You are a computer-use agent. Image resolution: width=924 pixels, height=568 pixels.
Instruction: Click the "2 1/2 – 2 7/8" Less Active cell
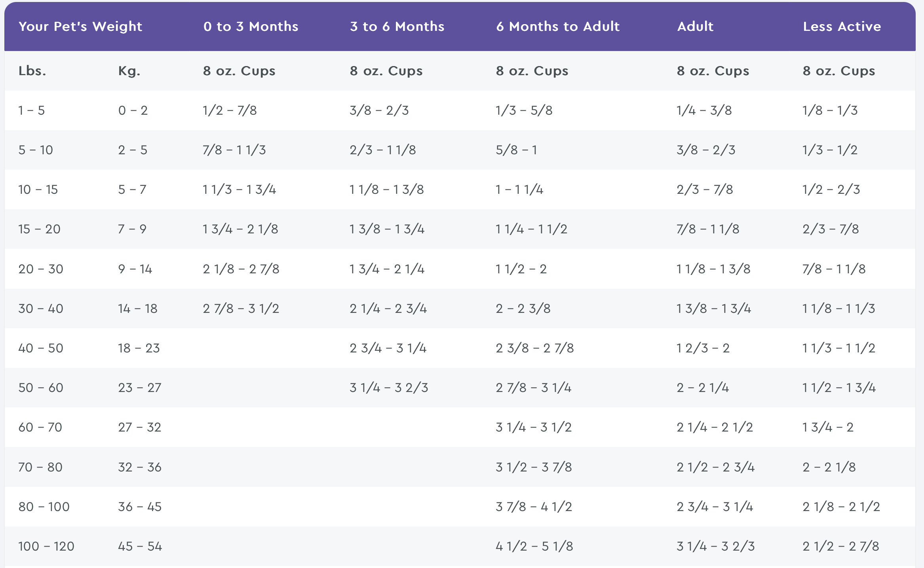pyautogui.click(x=841, y=546)
